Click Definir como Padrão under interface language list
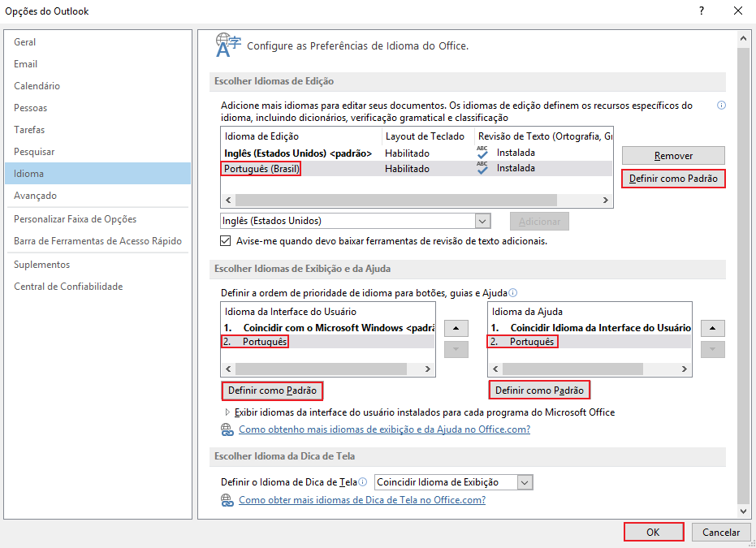The height and width of the screenshot is (548, 756). point(272,391)
